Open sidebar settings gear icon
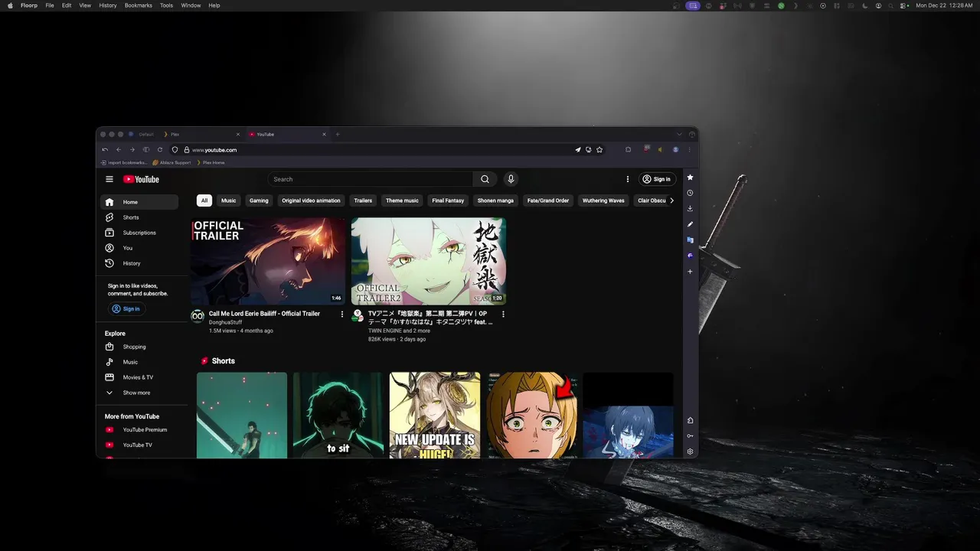980x551 pixels. click(x=690, y=452)
